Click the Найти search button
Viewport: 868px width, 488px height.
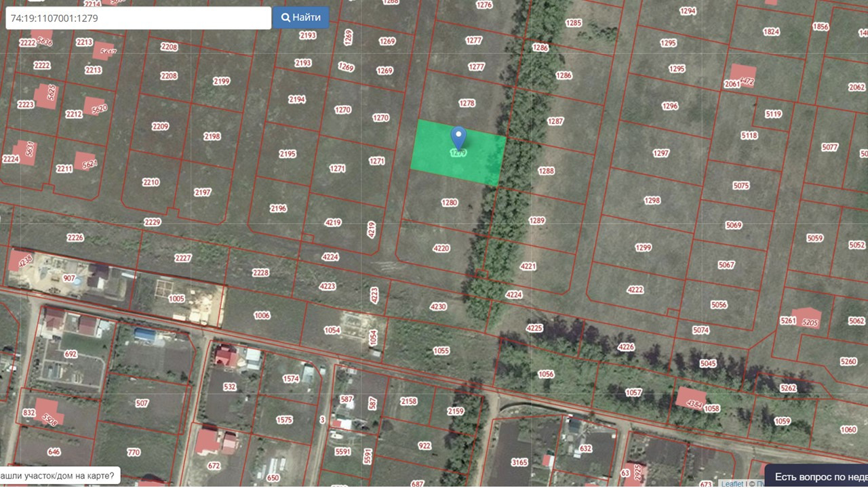301,18
